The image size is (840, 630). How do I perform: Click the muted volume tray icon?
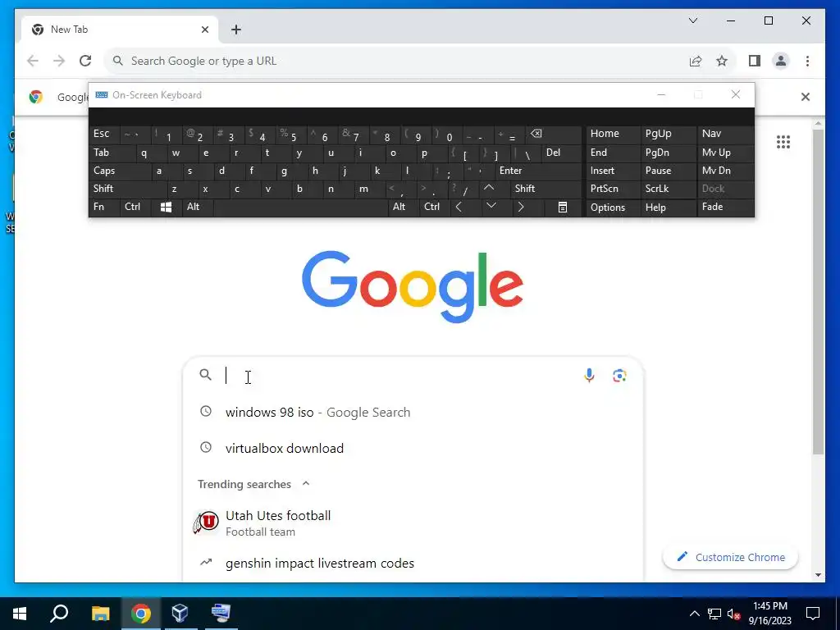(x=733, y=614)
